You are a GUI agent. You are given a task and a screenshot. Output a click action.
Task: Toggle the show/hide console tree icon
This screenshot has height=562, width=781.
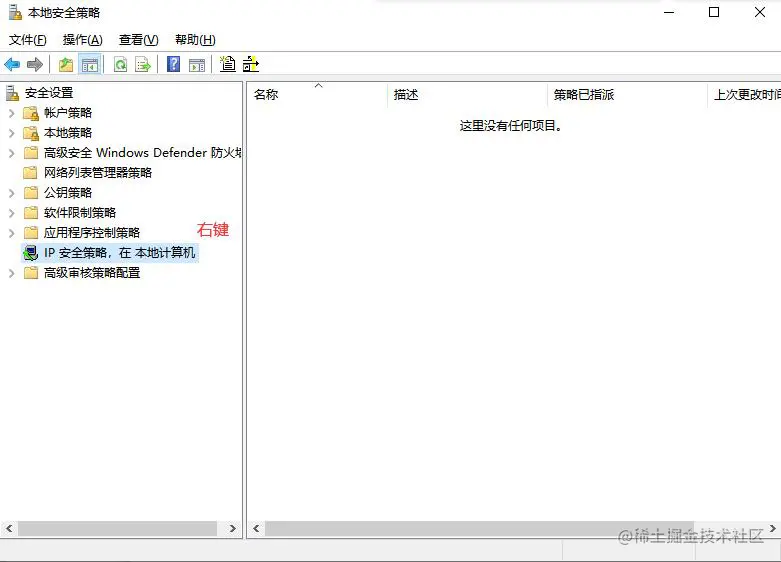[90, 64]
